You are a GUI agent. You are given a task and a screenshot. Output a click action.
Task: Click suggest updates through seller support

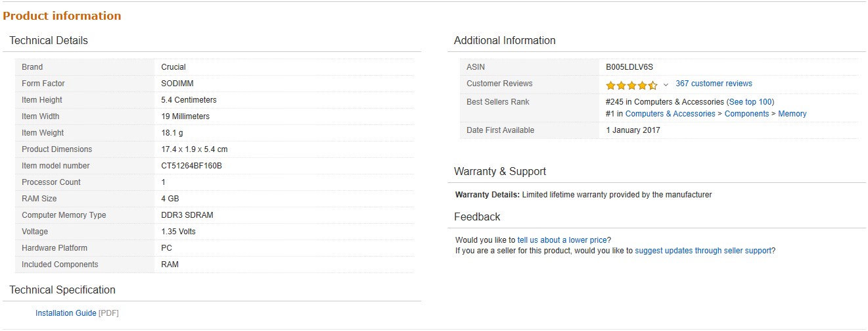point(703,251)
